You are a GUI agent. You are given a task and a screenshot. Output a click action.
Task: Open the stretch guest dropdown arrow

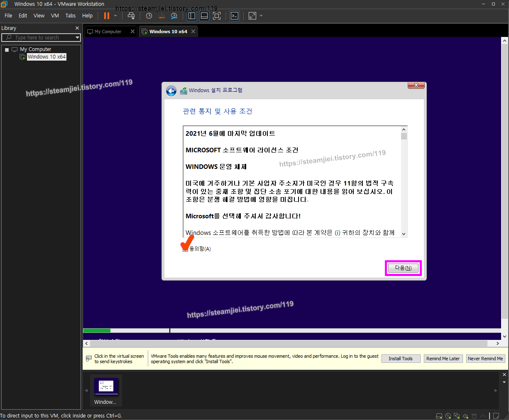(261, 16)
